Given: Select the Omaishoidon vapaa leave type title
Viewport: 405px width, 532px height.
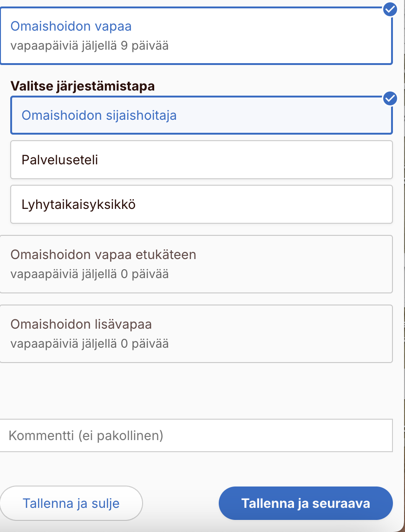Looking at the screenshot, I should click(x=71, y=26).
